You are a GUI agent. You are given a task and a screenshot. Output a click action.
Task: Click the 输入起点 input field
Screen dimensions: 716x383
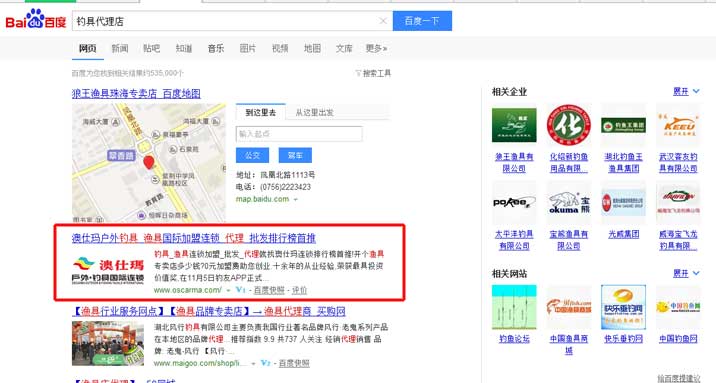(x=299, y=134)
